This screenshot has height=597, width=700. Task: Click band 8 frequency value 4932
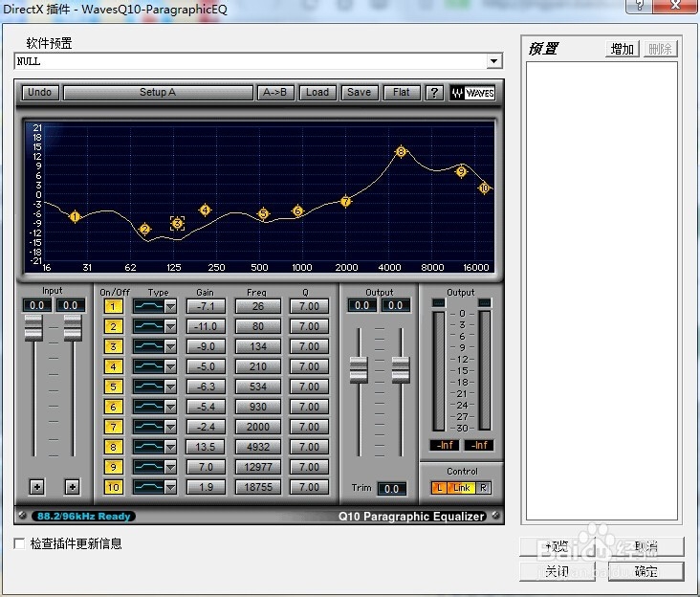tap(258, 447)
